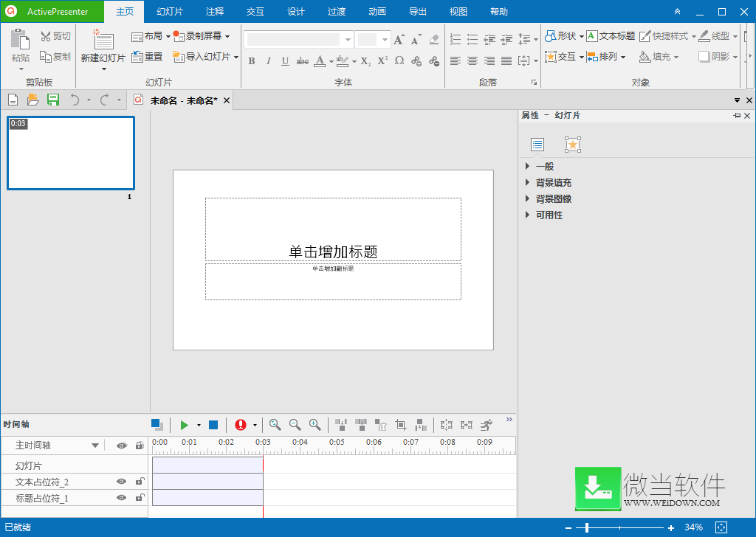Click the clear formatting eraser icon

point(434,40)
